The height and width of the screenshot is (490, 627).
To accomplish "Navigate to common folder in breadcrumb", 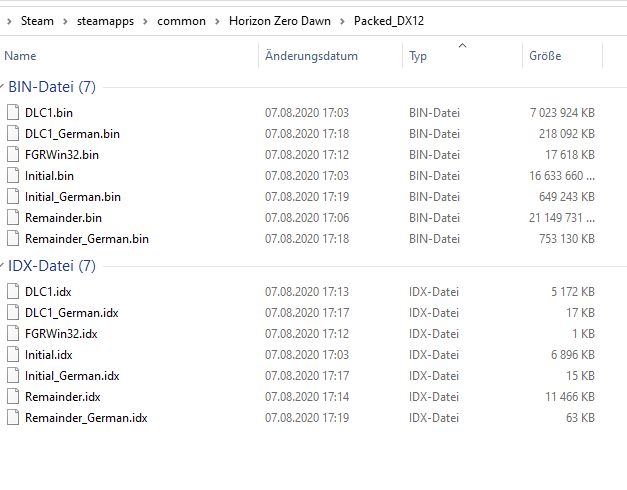I will 182,21.
